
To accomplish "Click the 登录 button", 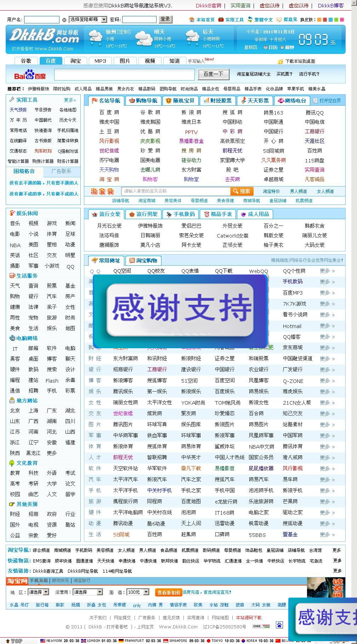I will pos(165,19).
